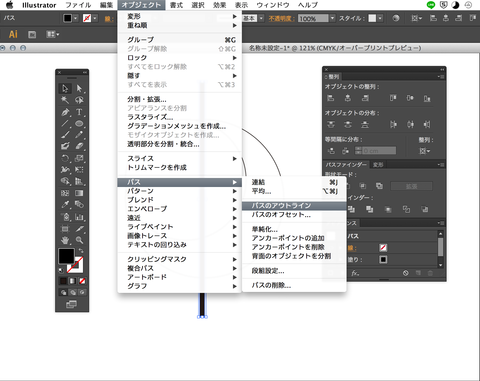Open the Align panel options menu

point(441,77)
